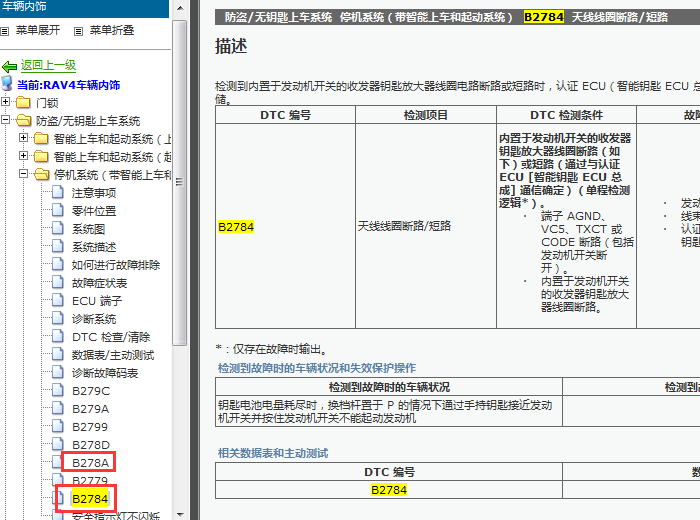Viewport: 700px width, 520px height.
Task: Open the 系统图 page
Action: click(88, 229)
